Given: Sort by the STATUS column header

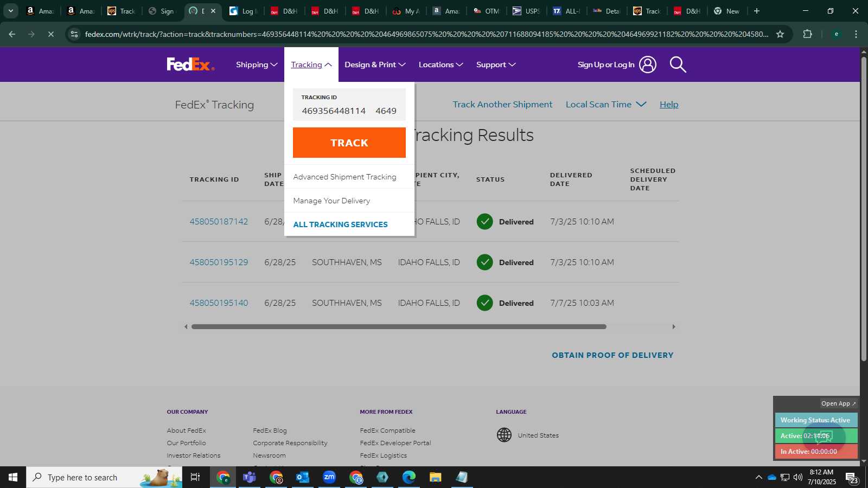Looking at the screenshot, I should 490,179.
